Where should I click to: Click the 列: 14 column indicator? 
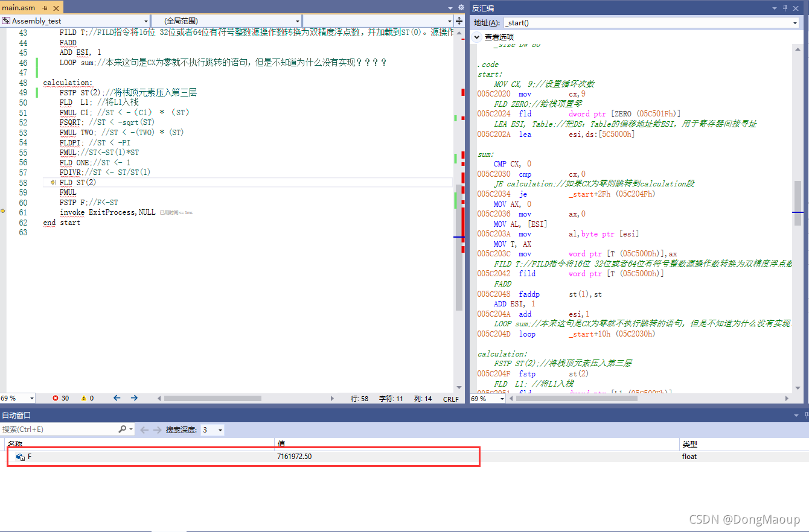423,399
